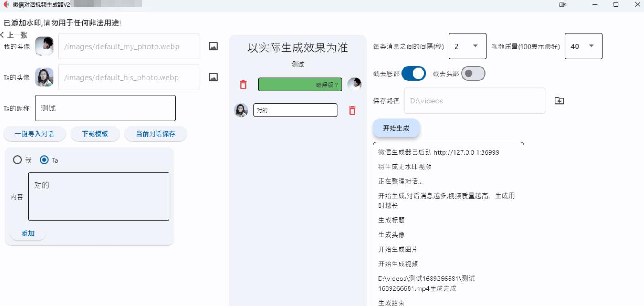Click the 开始生成 button
The width and height of the screenshot is (644, 306).
coord(396,128)
